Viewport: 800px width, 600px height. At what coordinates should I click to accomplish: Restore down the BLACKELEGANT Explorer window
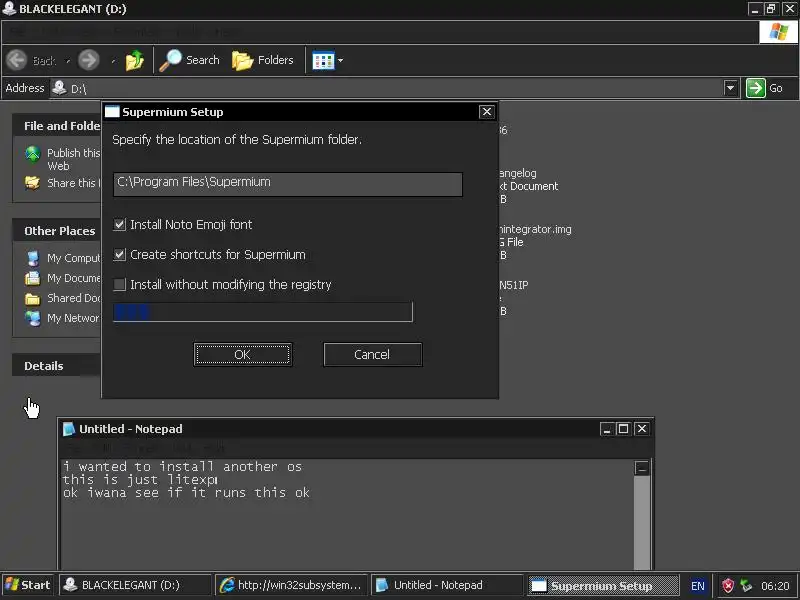pos(771,9)
